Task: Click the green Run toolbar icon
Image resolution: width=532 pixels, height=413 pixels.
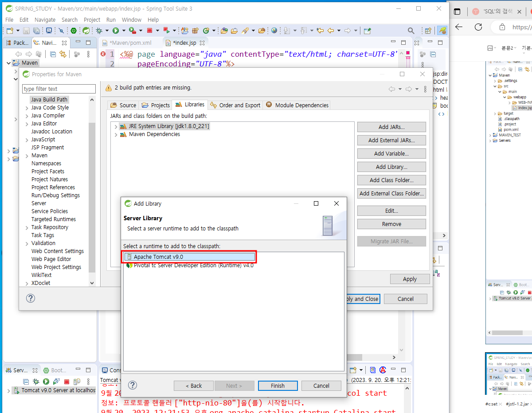Action: 116,31
